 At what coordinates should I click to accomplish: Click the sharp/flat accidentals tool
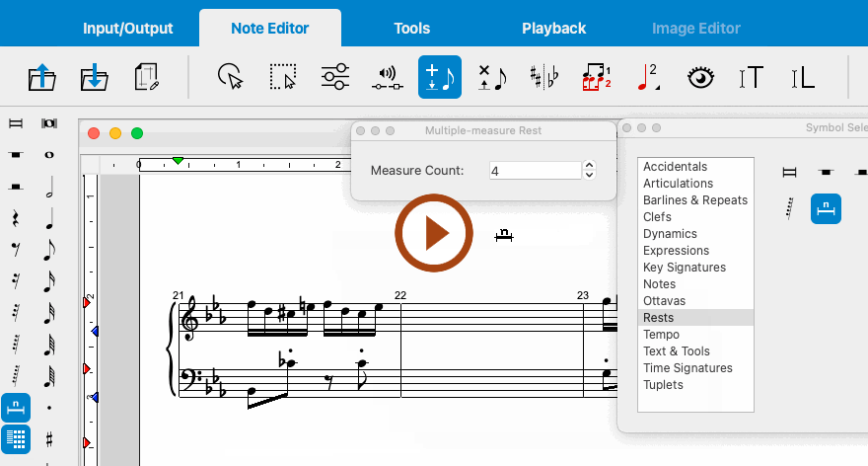tap(543, 77)
